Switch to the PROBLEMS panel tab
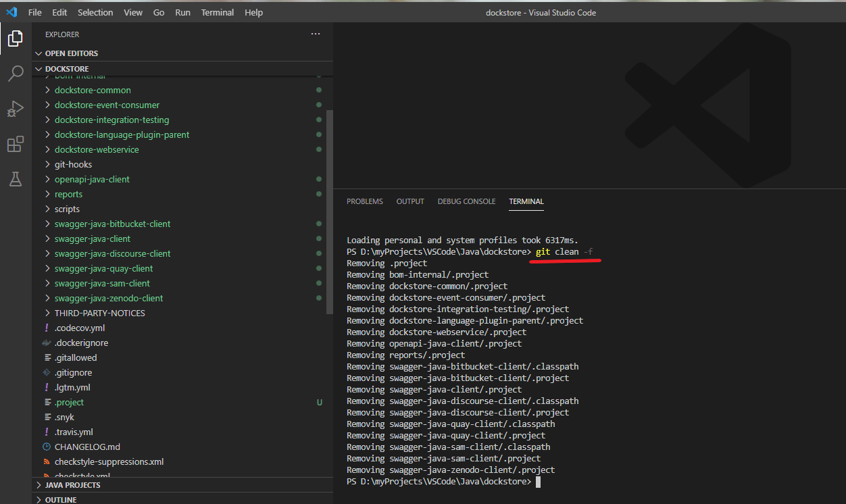846x504 pixels. (365, 201)
